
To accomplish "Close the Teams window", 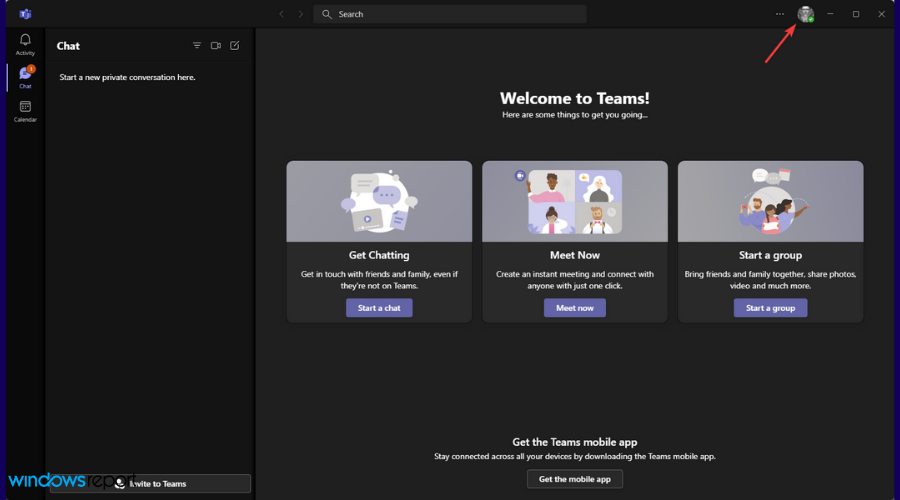I will (882, 14).
